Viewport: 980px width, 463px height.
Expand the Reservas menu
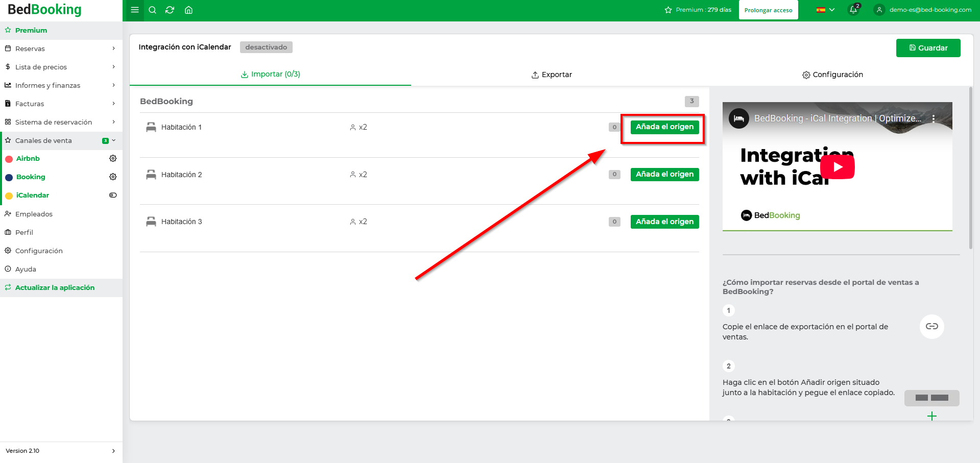(x=113, y=48)
